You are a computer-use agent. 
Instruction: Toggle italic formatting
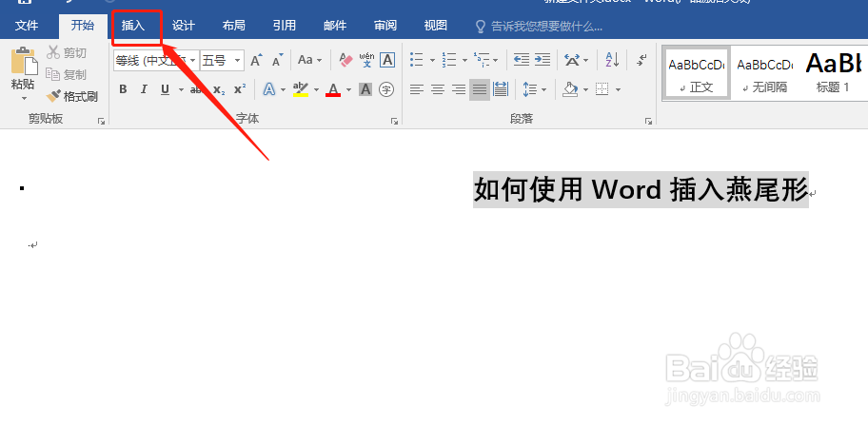click(144, 89)
